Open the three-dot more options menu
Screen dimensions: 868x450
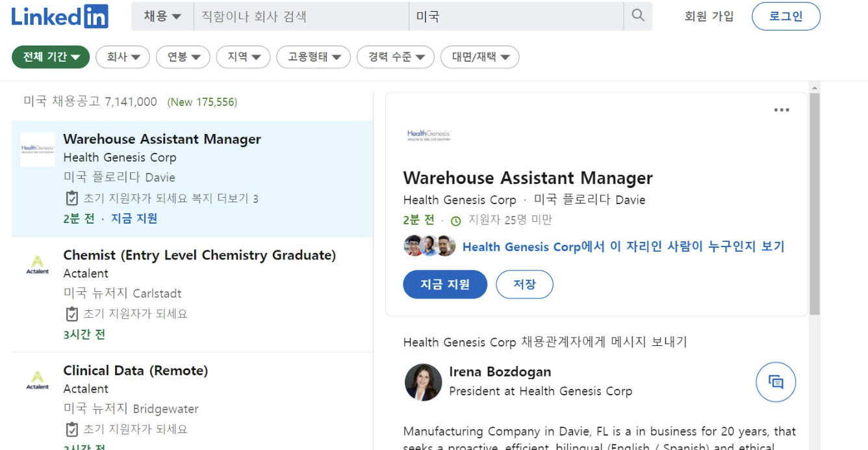pyautogui.click(x=782, y=110)
